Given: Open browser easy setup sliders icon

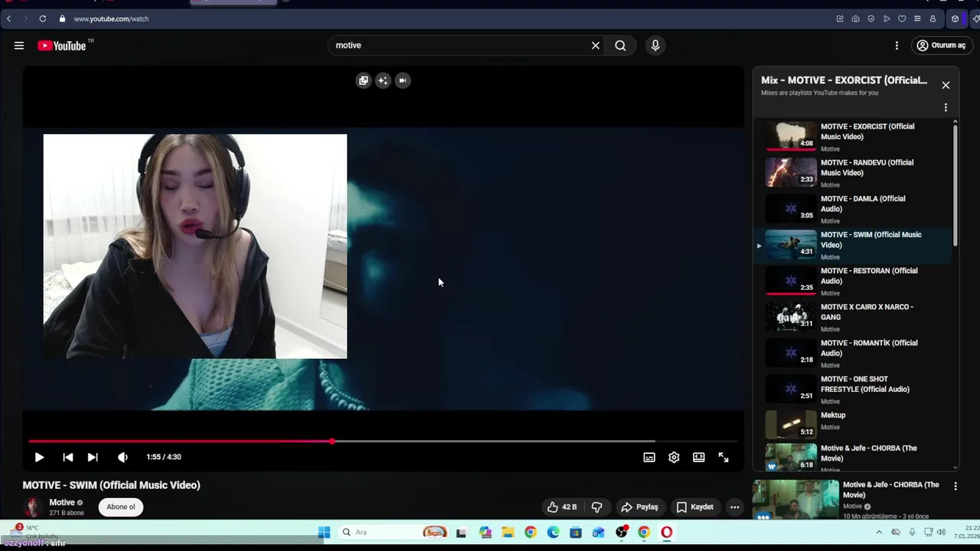Looking at the screenshot, I should point(917,18).
